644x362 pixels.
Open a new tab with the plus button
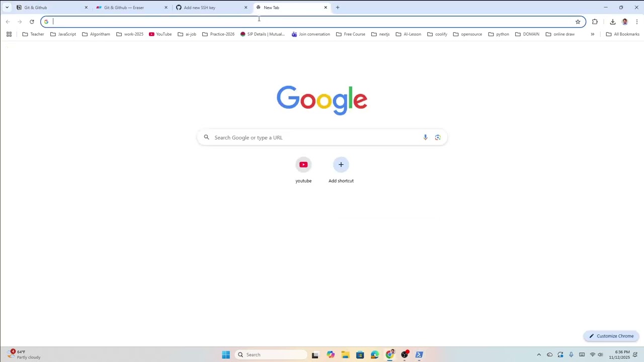(x=338, y=8)
